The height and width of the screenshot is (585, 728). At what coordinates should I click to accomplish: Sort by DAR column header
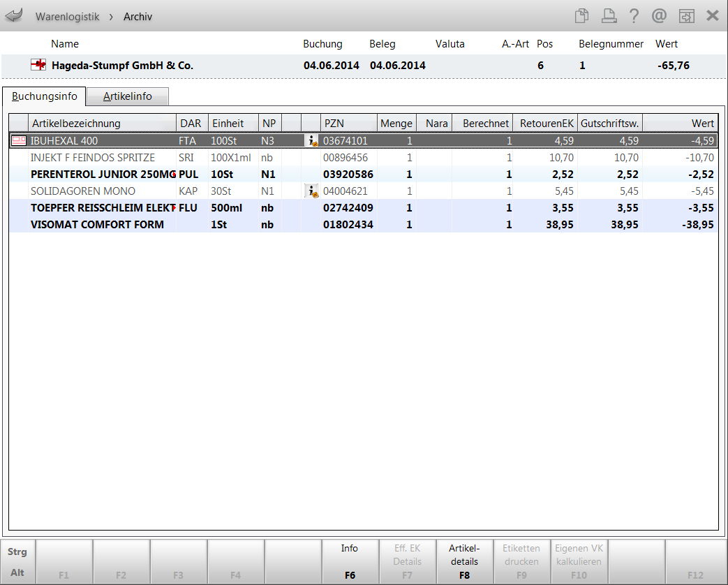tap(192, 123)
